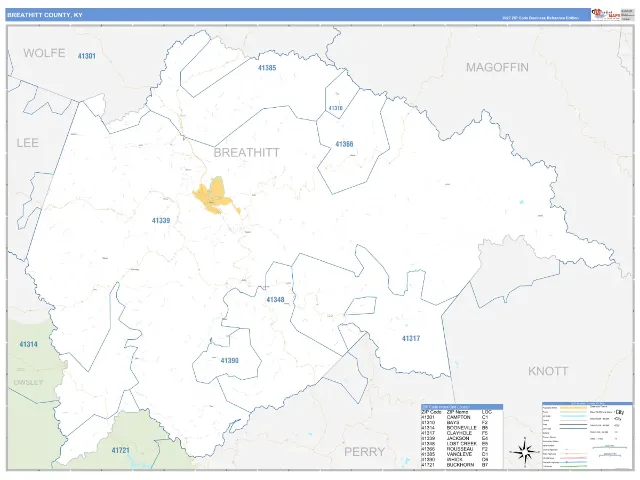Click the orange color bar in the map legend
Image resolution: width=640 pixels, height=480 pixels.
coord(573,407)
